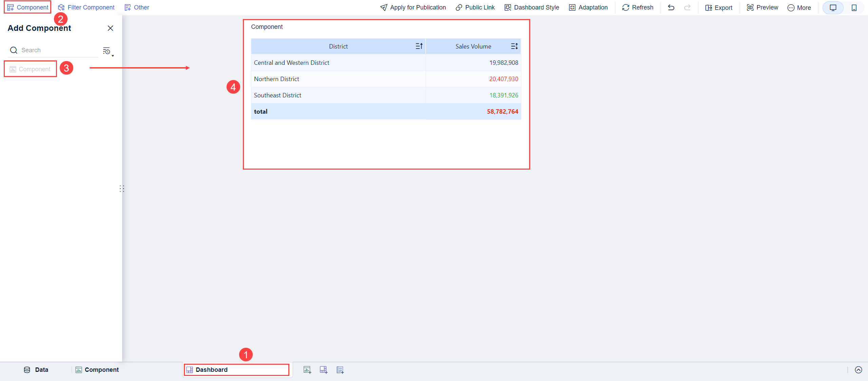The height and width of the screenshot is (381, 868).
Task: Click Apply for Publication
Action: (413, 7)
